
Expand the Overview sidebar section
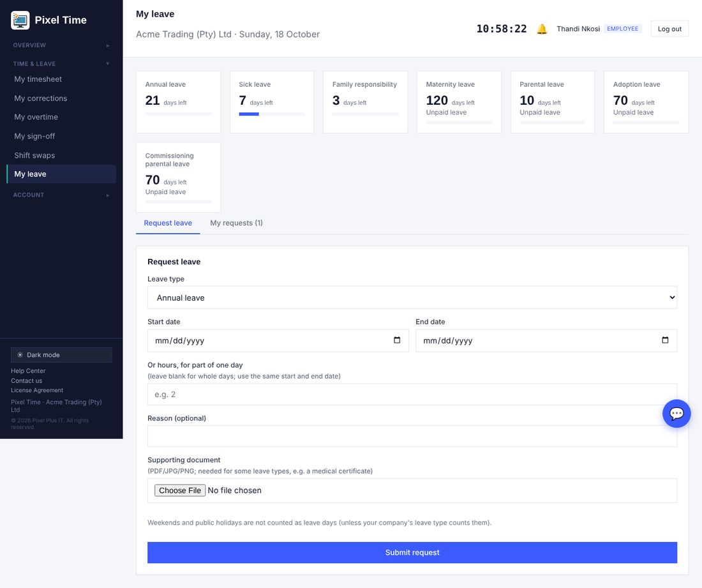[61, 45]
